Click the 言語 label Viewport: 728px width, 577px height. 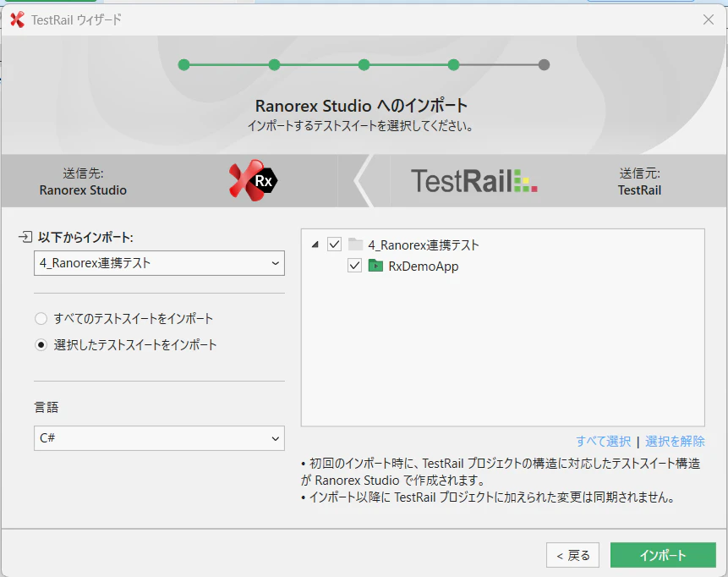click(x=47, y=408)
